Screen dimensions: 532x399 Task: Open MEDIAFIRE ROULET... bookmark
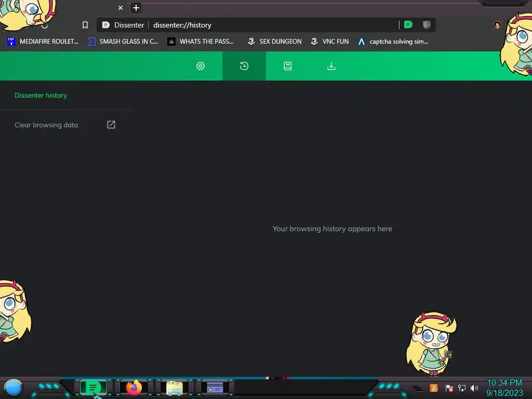[43, 42]
